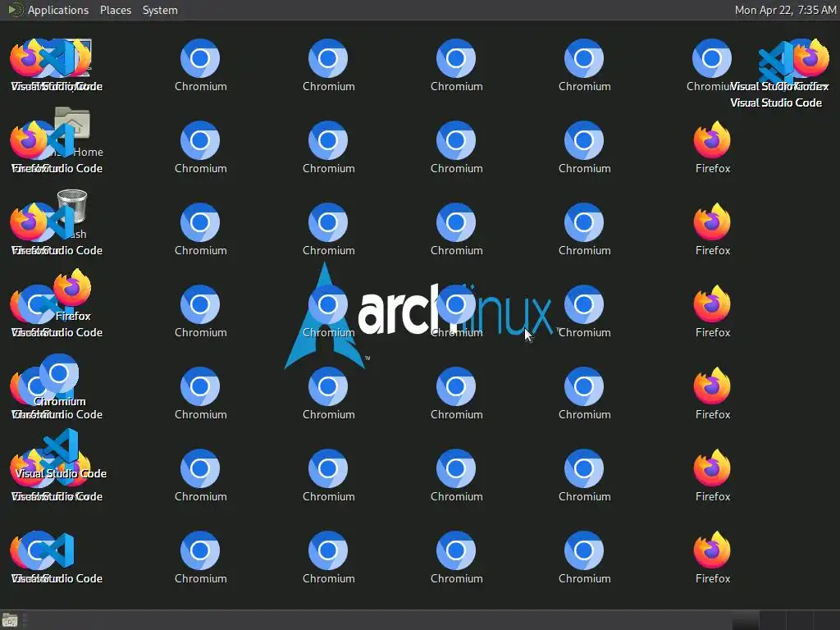Viewport: 840px width, 630px height.
Task: Select the Chromium icon directly below the Arch logo triangle
Action: point(328,386)
